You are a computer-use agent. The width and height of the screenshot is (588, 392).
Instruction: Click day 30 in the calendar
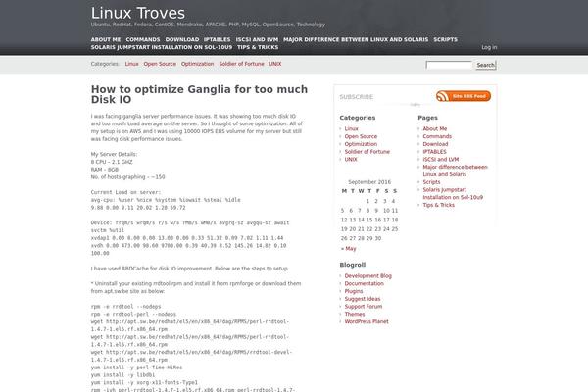[378, 238]
